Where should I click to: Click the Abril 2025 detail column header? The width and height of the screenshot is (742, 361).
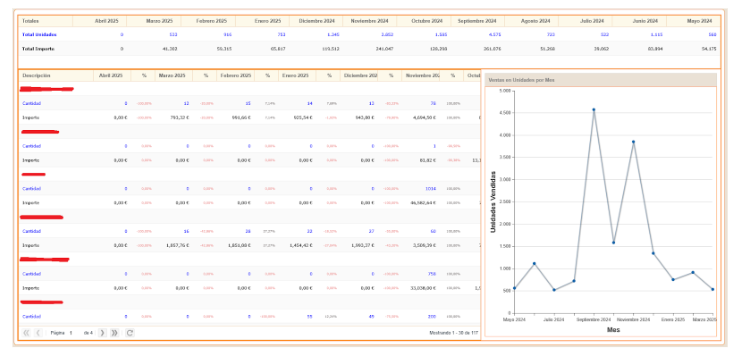(112, 76)
